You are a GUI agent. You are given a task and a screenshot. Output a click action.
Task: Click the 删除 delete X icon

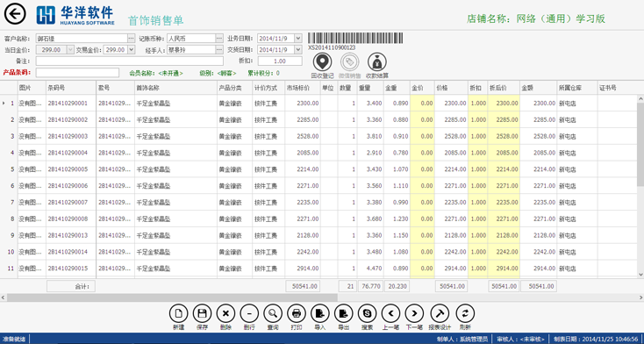[225, 313]
